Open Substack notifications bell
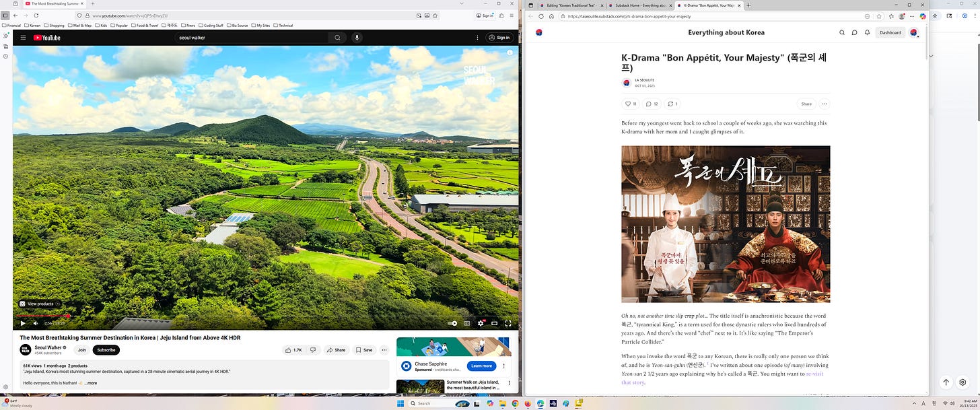 [867, 32]
